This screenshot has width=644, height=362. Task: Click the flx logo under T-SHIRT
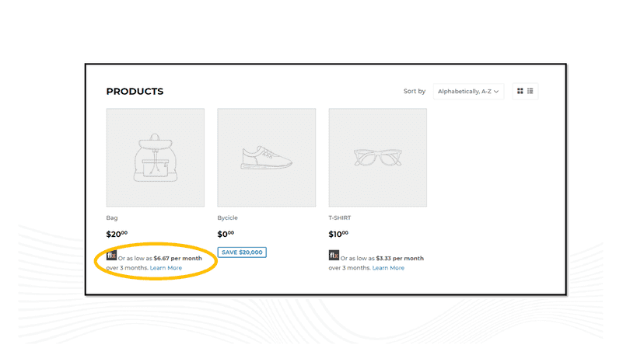334,256
